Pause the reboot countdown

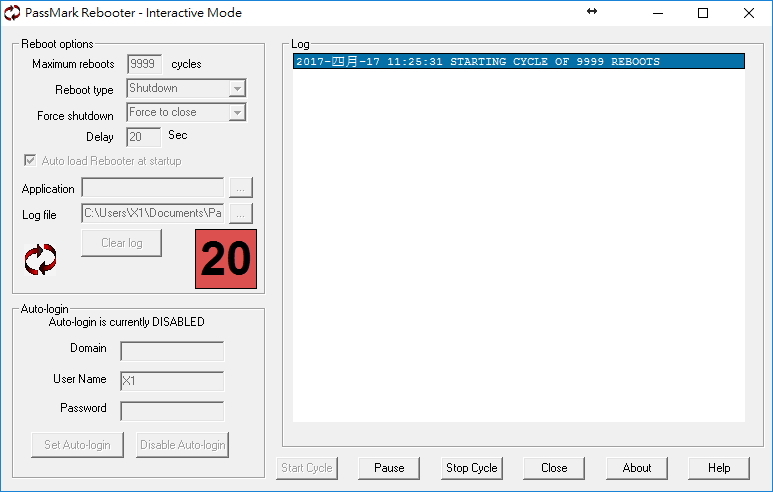point(389,468)
